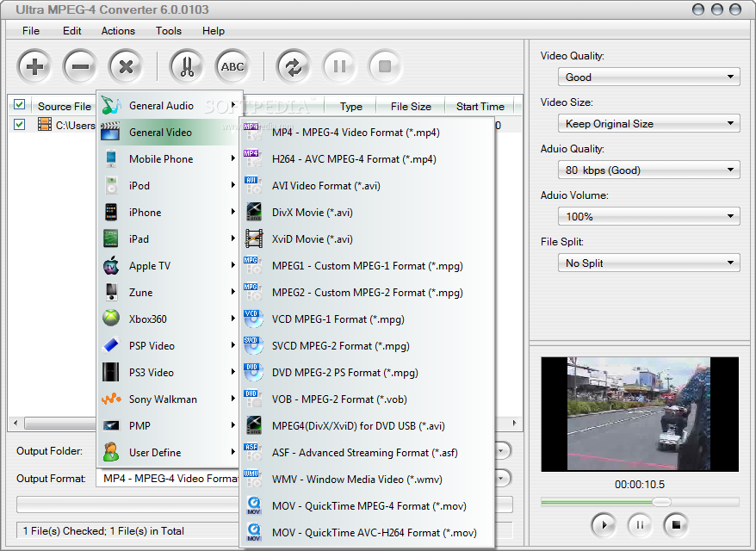Open the Aduio Volume dropdown
The height and width of the screenshot is (551, 756).
(x=648, y=216)
